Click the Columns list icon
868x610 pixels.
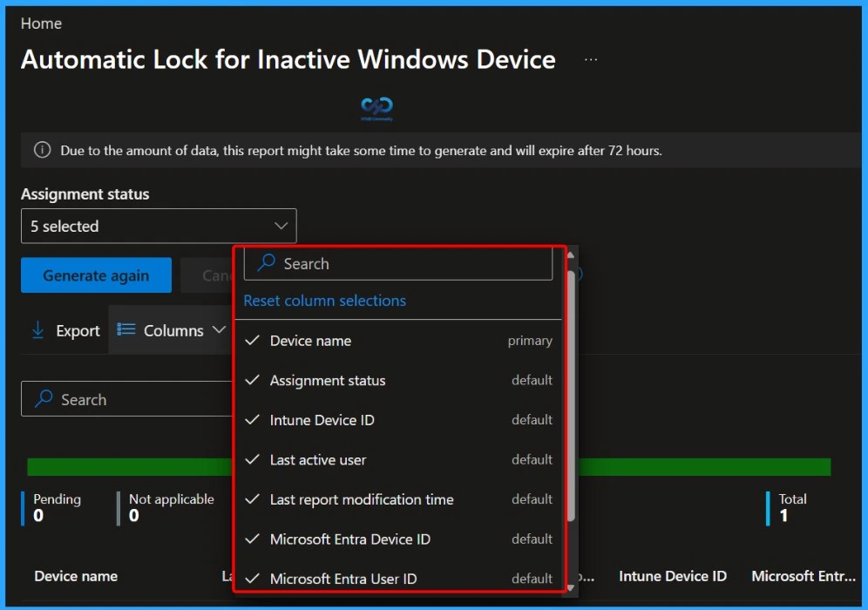click(126, 329)
